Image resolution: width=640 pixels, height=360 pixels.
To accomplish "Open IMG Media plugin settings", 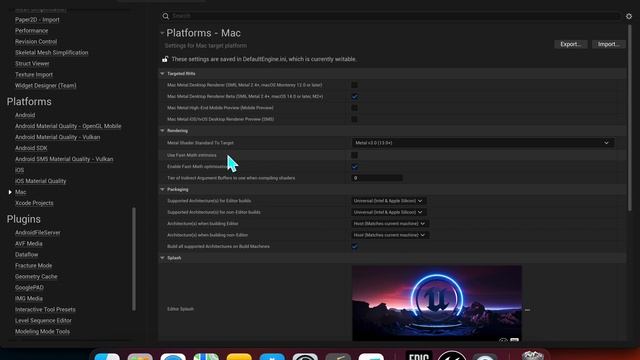I will [29, 299].
